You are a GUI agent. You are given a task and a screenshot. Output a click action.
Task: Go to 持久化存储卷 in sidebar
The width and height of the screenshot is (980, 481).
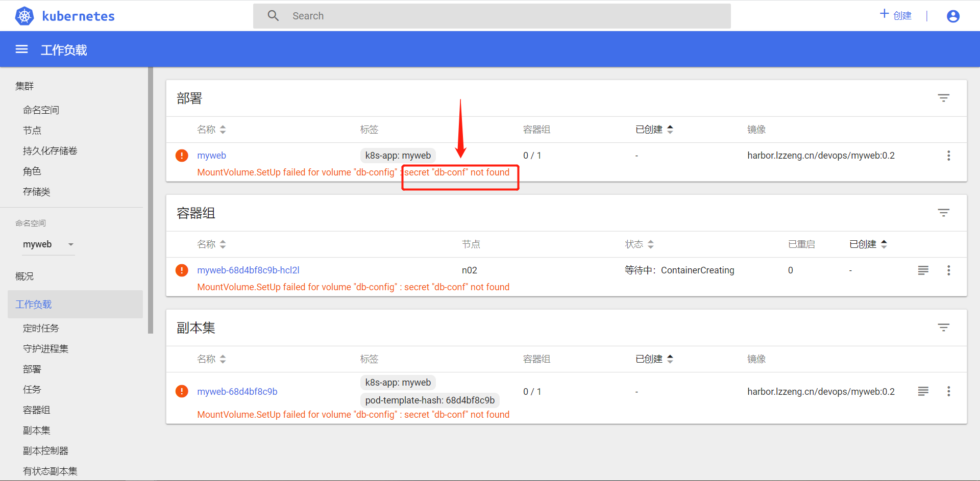(x=50, y=150)
